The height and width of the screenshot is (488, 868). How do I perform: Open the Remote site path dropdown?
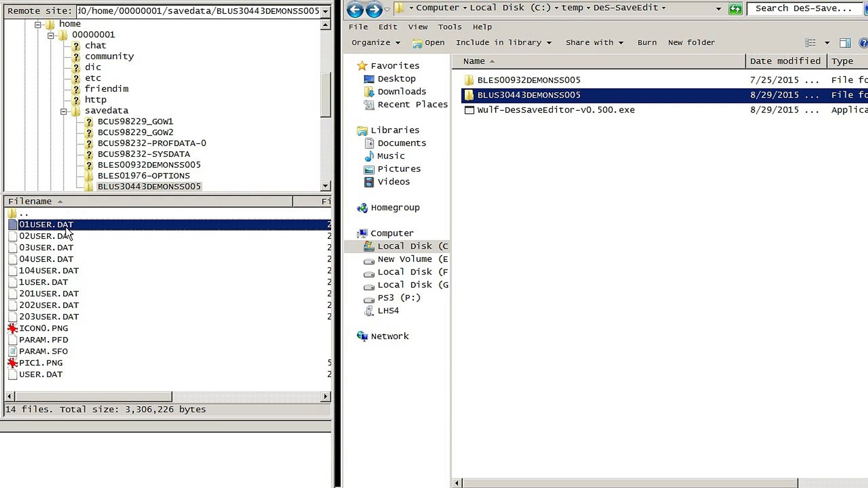point(325,11)
